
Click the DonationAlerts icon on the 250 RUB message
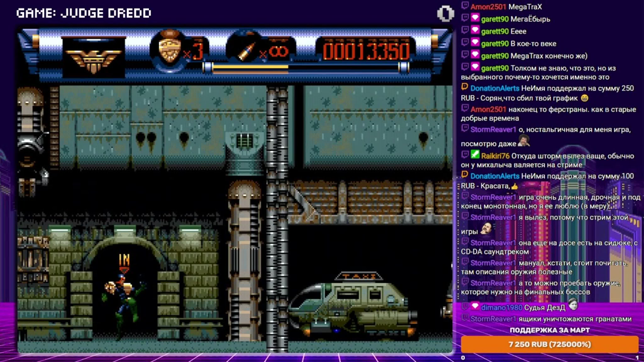465,87
